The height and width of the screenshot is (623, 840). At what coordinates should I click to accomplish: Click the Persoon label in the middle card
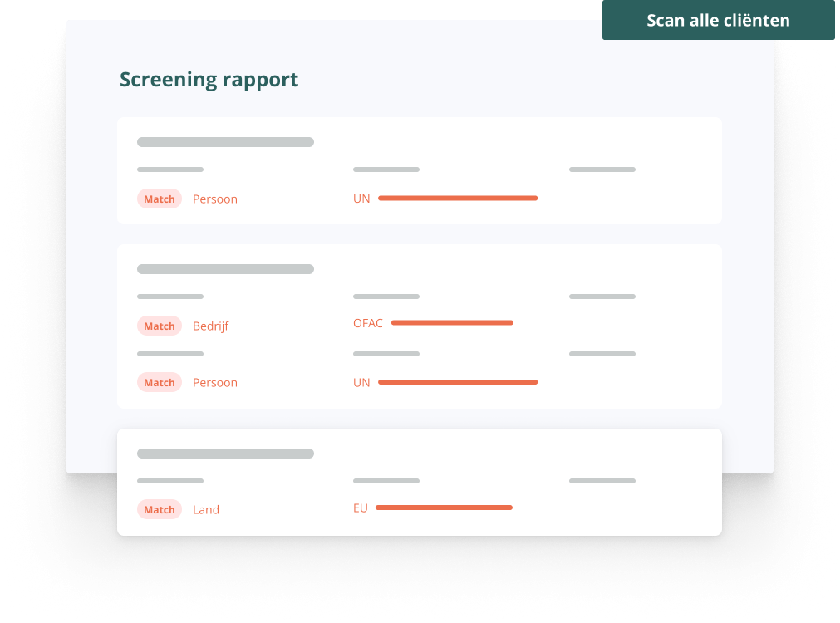click(x=215, y=383)
